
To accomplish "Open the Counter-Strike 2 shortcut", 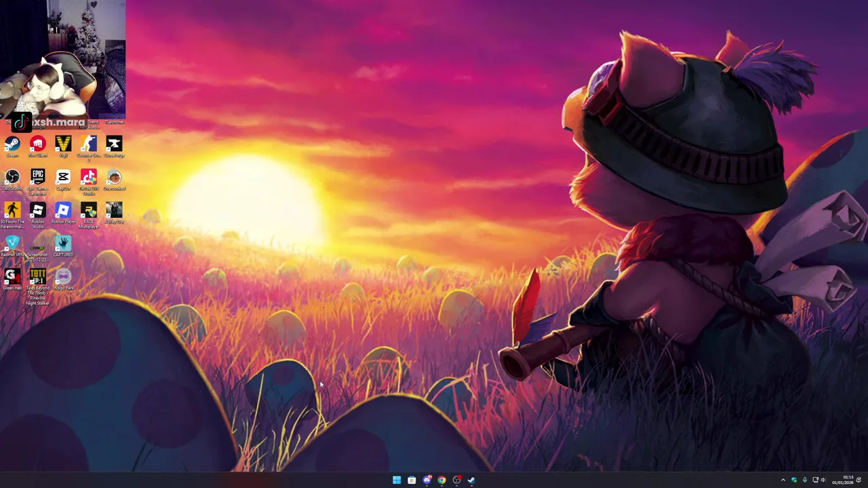I will coord(89,148).
